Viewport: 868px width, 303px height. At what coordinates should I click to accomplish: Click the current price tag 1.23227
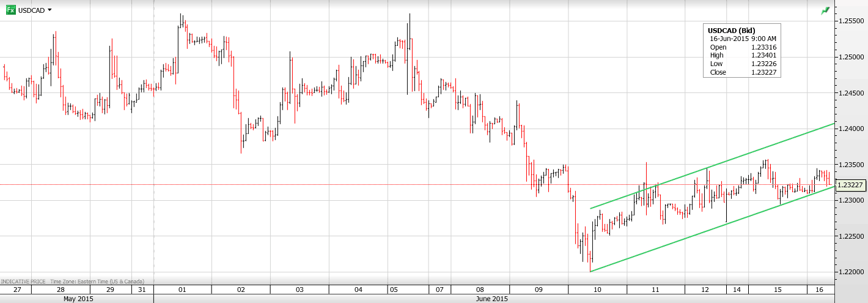[850, 185]
